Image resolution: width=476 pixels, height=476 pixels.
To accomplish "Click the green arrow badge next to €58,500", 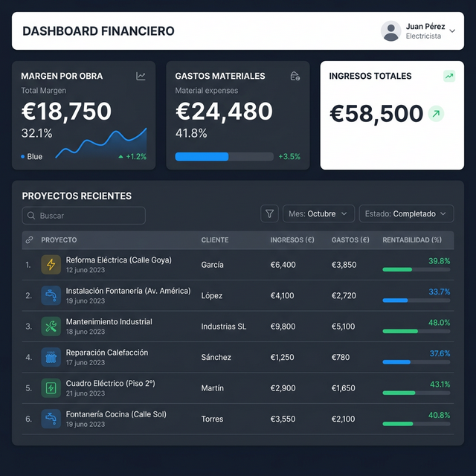I will [436, 114].
